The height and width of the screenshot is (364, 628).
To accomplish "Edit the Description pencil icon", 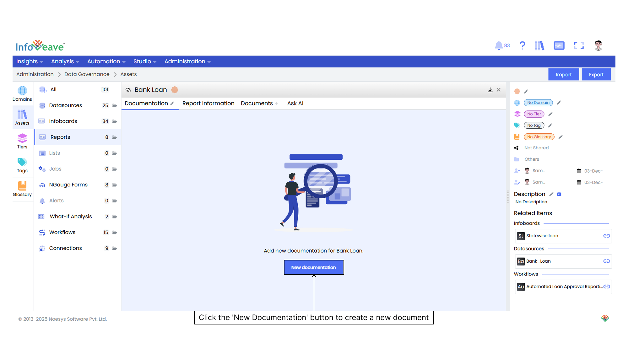I will pos(551,194).
